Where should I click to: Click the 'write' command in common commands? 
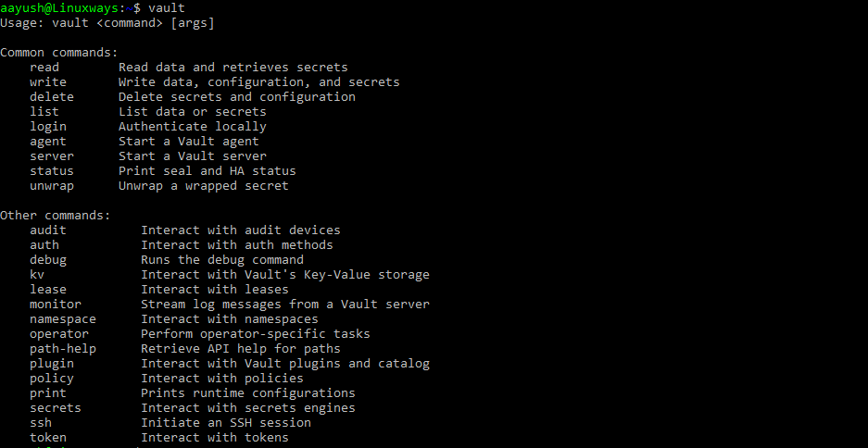pyautogui.click(x=48, y=82)
